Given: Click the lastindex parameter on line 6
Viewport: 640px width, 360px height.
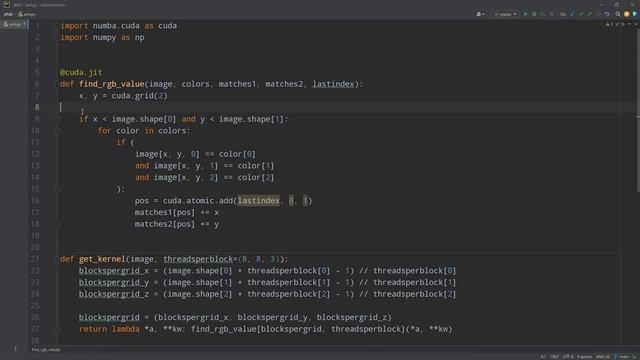Looking at the screenshot, I should pos(333,84).
